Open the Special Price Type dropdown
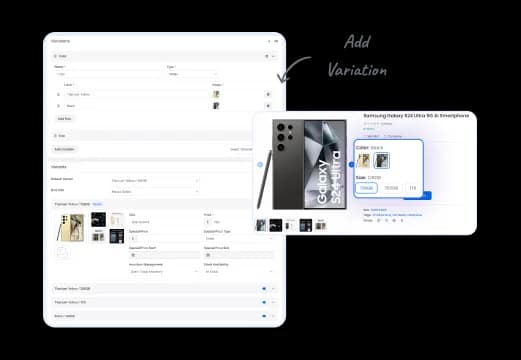Viewport: 521px width, 360px height. click(238, 238)
